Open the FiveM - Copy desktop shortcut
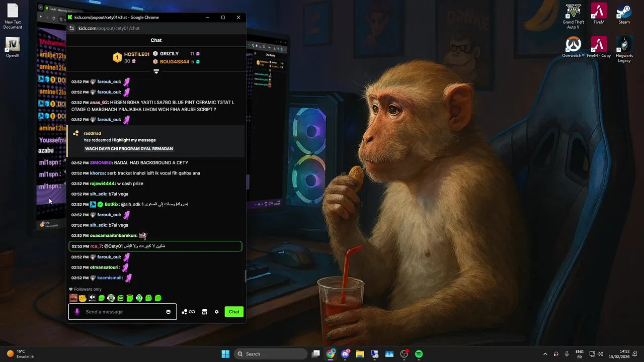Image resolution: width=644 pixels, height=362 pixels. click(599, 47)
